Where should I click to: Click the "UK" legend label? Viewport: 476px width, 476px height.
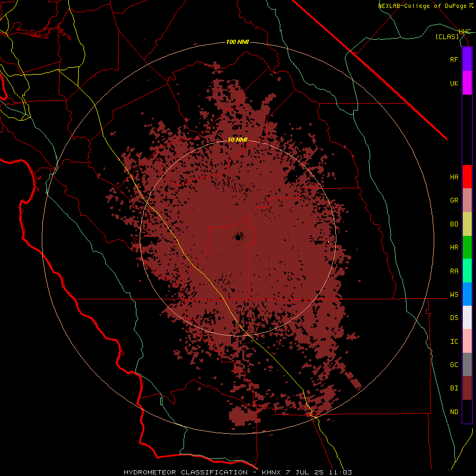(454, 83)
